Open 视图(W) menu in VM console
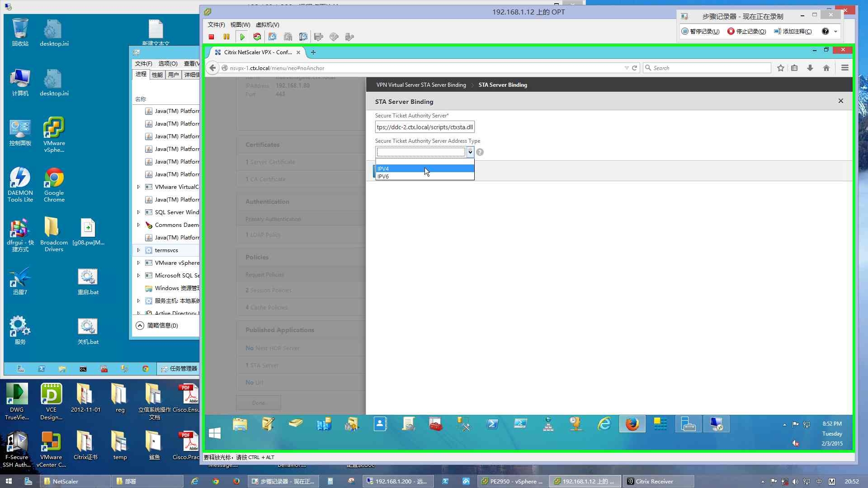Screen dimensions: 868x488 click(x=240, y=25)
